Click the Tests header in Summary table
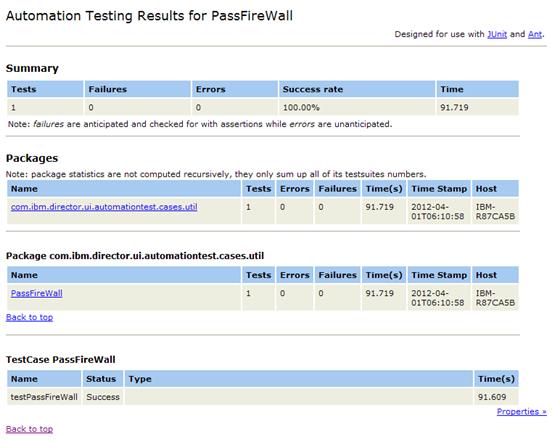 click(45, 89)
